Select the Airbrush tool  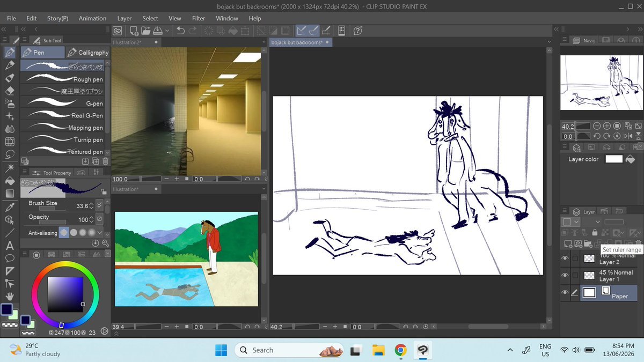[10, 103]
